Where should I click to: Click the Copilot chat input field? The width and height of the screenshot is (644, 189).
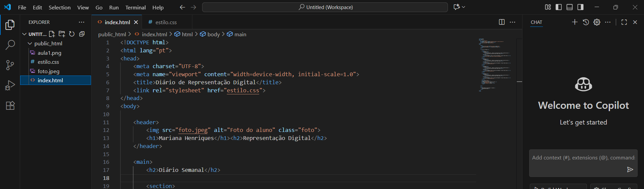coord(583,158)
